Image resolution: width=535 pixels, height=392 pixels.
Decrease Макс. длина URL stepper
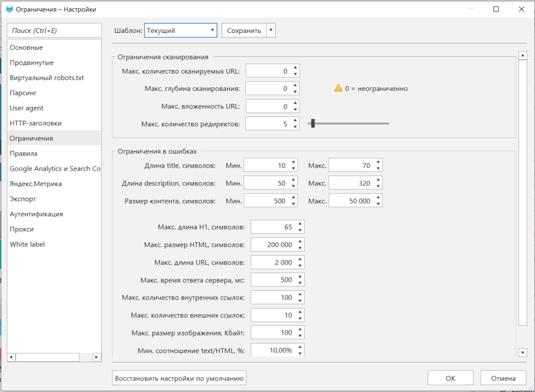coord(300,266)
